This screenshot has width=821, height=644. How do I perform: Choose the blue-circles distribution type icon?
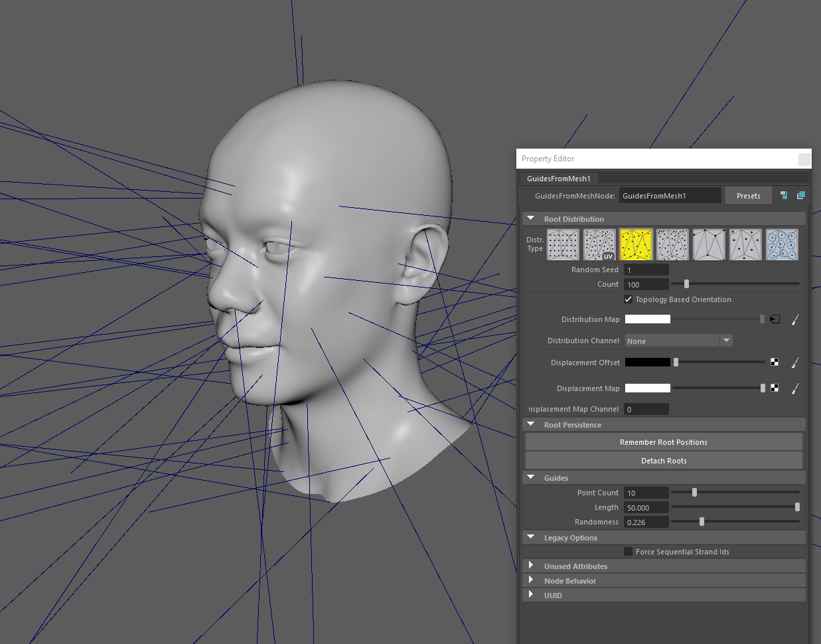[x=781, y=244]
